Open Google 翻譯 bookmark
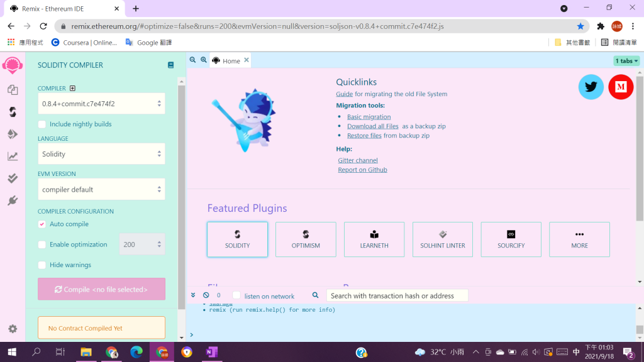Image resolution: width=644 pixels, height=362 pixels. point(148,43)
